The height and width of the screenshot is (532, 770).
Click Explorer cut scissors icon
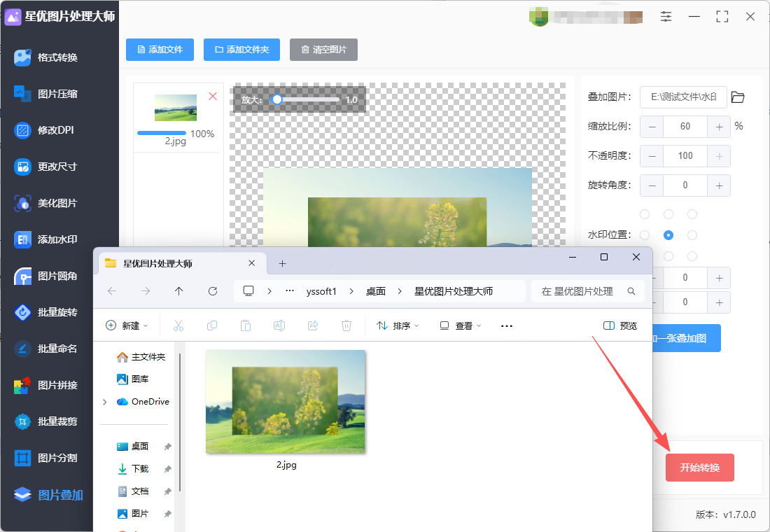click(x=178, y=325)
